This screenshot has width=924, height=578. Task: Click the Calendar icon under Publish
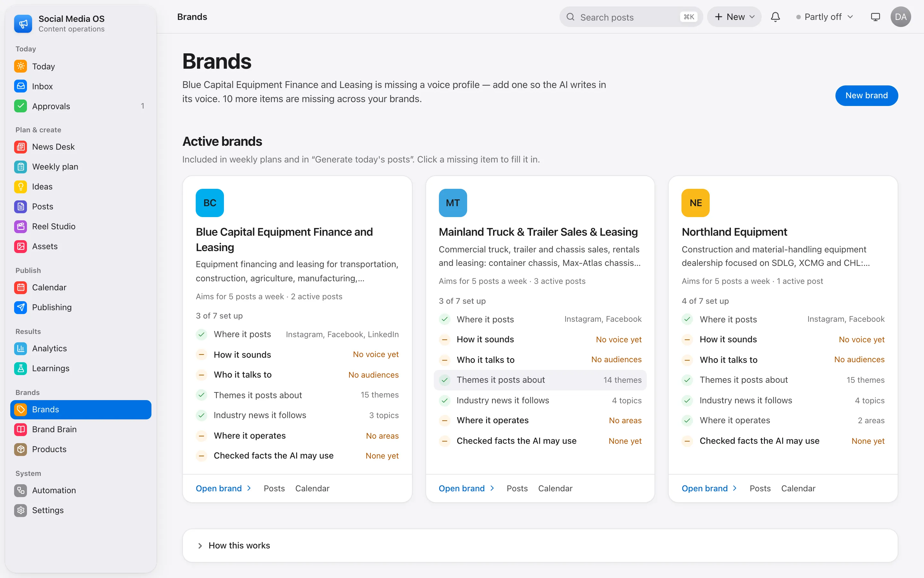21,287
